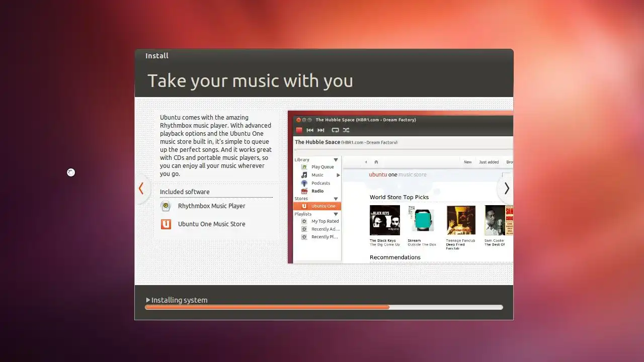Click the Install window title
The width and height of the screenshot is (644, 362).
coord(157,56)
